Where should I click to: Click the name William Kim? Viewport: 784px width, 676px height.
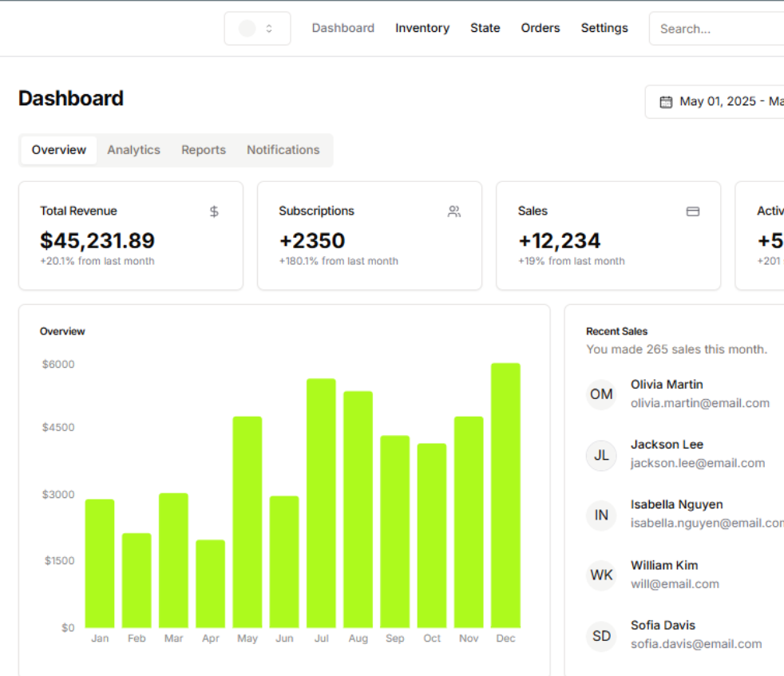pos(664,566)
